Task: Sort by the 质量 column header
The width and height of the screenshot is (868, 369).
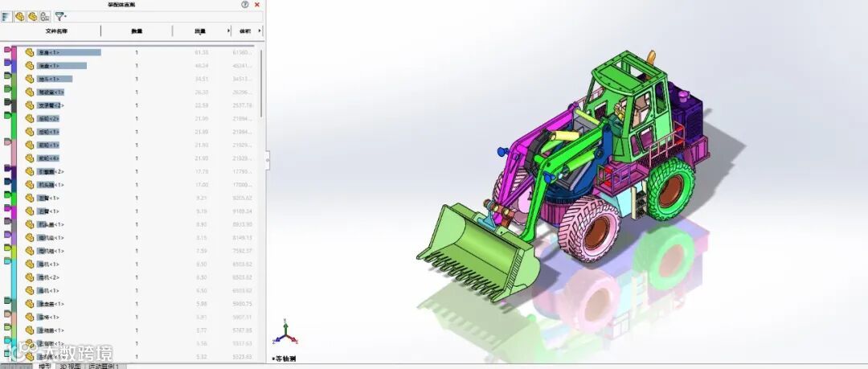Action: (x=200, y=31)
